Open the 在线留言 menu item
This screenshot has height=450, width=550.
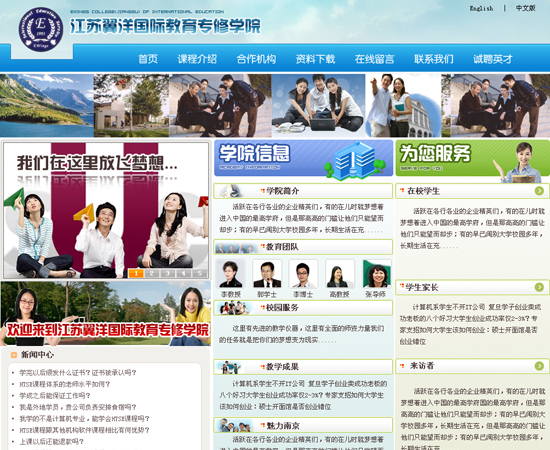tap(374, 59)
